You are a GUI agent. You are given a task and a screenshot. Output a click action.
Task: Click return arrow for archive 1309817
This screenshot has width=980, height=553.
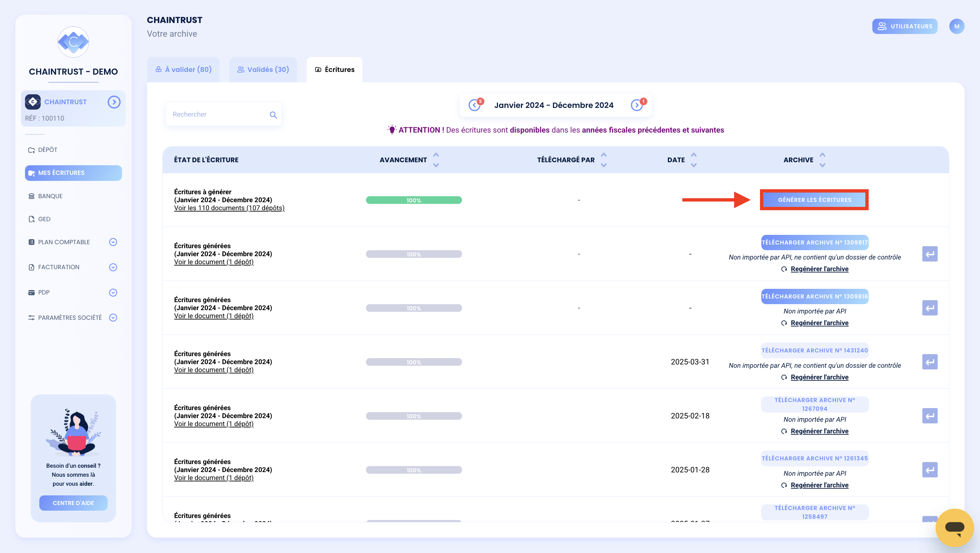point(930,254)
